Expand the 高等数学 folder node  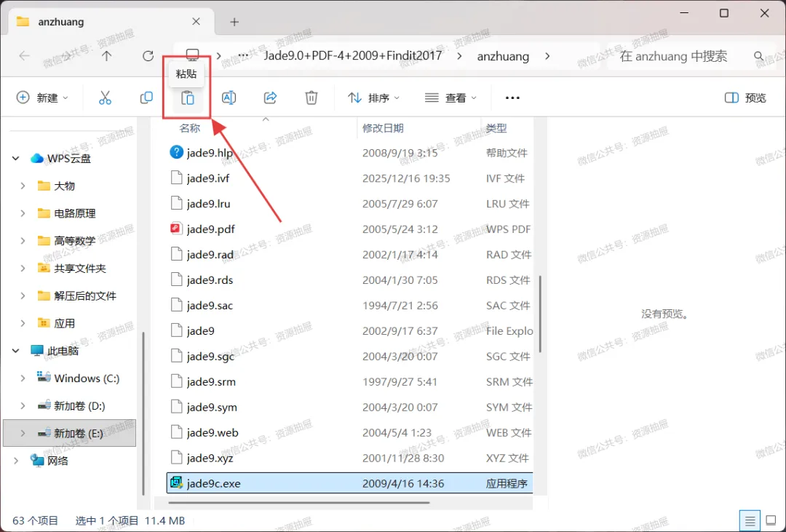23,241
